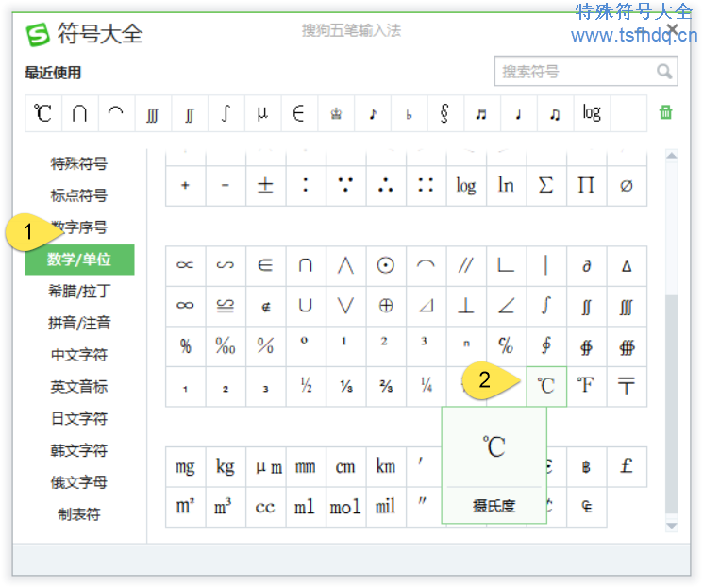703x588 pixels.
Task: Click the kg unit symbol
Action: (225, 466)
